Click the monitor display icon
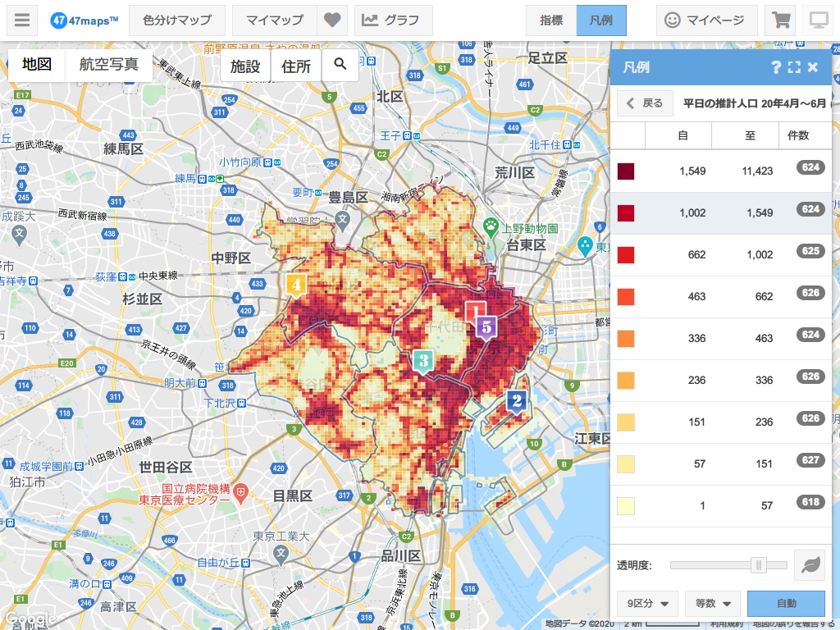 pos(818,21)
